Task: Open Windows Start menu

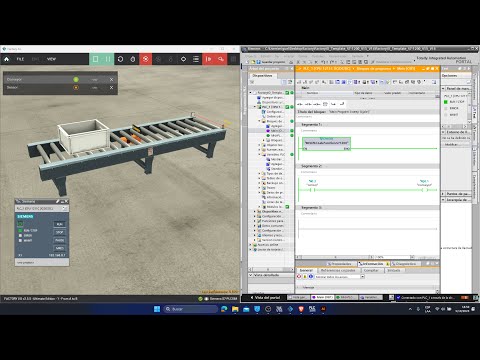Action: coord(157,309)
